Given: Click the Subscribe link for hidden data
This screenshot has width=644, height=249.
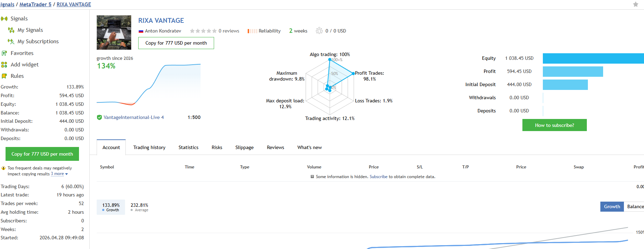Looking at the screenshot, I should pos(378,177).
